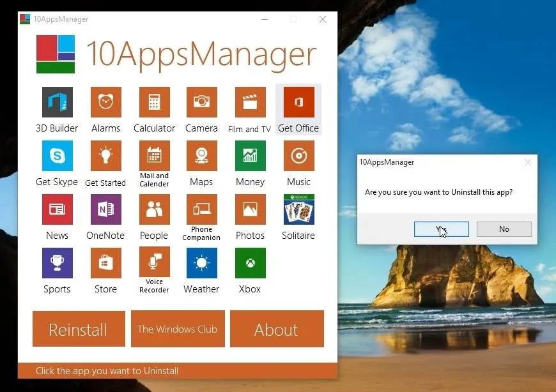Open The Windows Club link button
This screenshot has height=392, width=556.
178,329
